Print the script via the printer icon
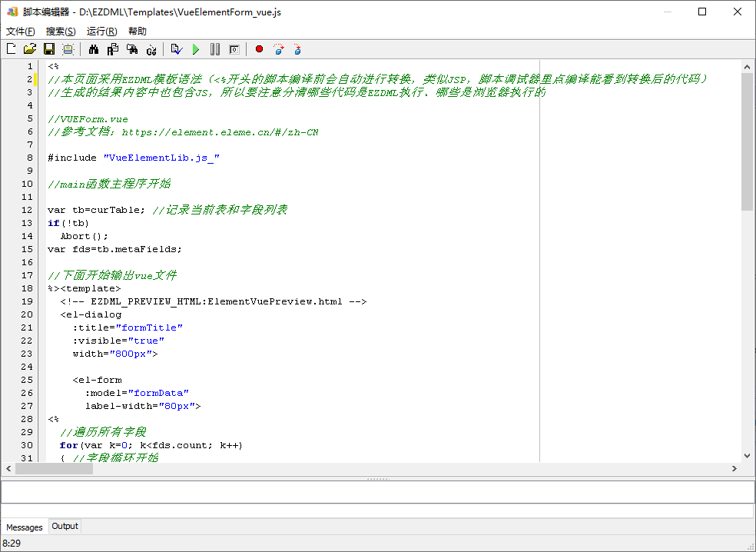Image resolution: width=756 pixels, height=552 pixels. pyautogui.click(x=68, y=48)
